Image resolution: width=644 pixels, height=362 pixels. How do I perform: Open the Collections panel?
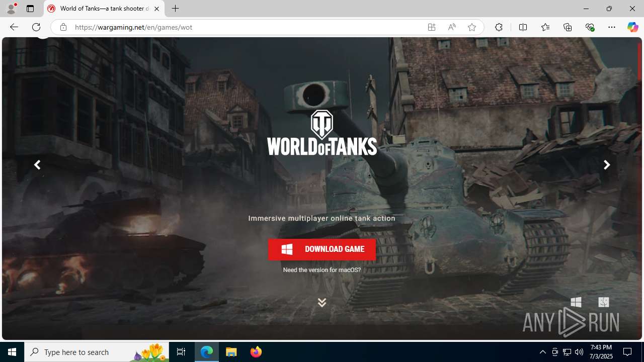click(568, 27)
